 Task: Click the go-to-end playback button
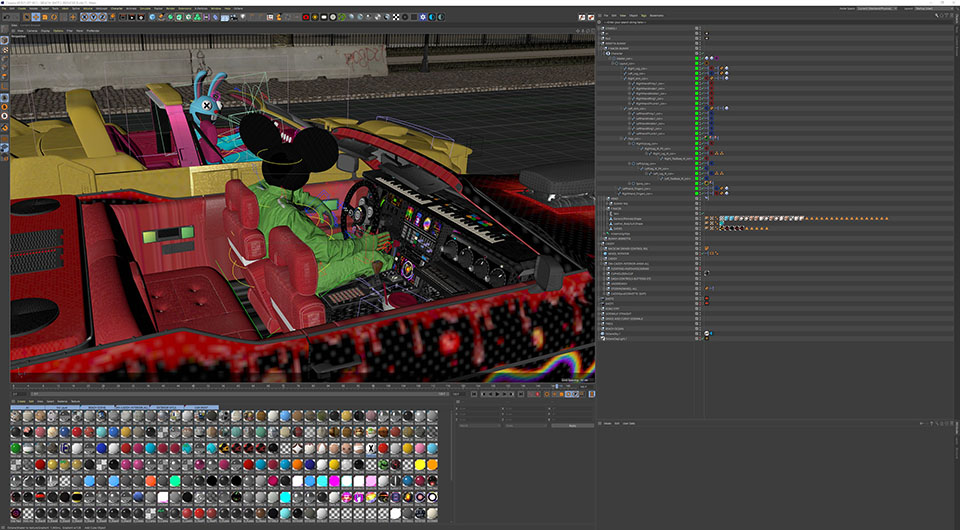pos(520,394)
